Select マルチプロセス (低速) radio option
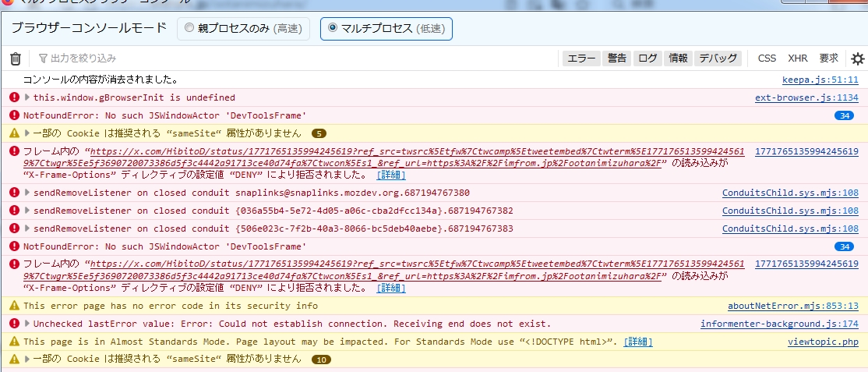868x372 pixels. point(333,29)
